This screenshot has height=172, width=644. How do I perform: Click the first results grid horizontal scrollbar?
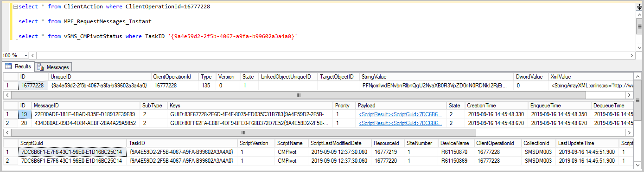tap(318, 94)
